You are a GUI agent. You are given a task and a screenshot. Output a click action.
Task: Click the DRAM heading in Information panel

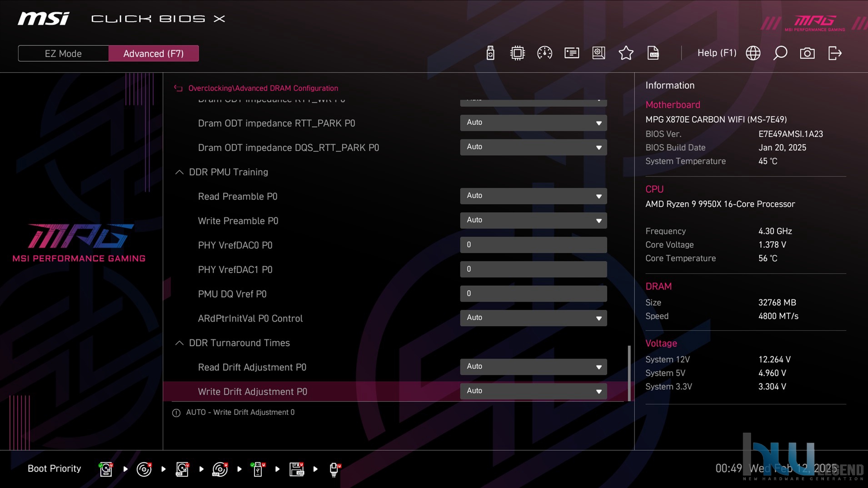pos(658,287)
